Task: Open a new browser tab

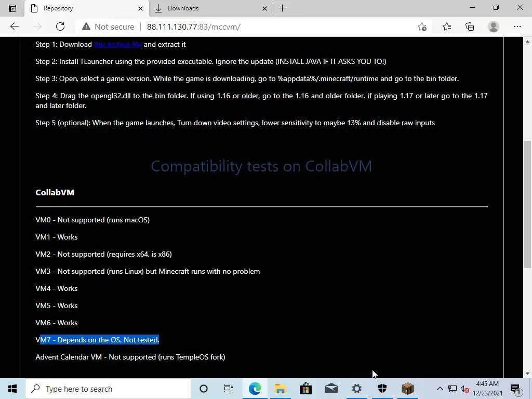Action: [282, 8]
